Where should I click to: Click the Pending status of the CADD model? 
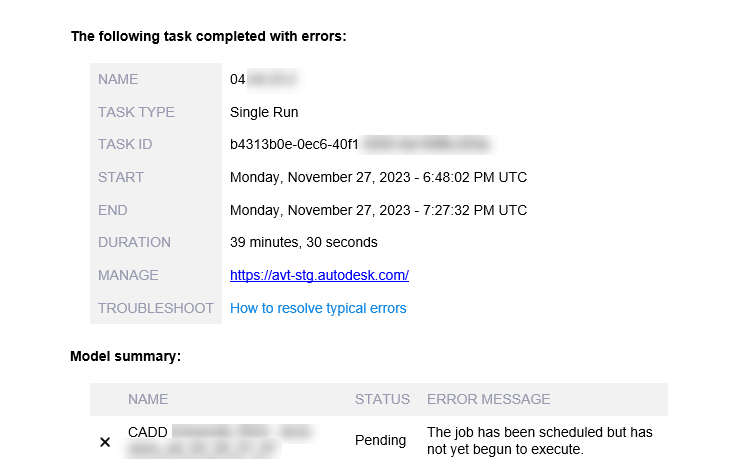tap(381, 440)
